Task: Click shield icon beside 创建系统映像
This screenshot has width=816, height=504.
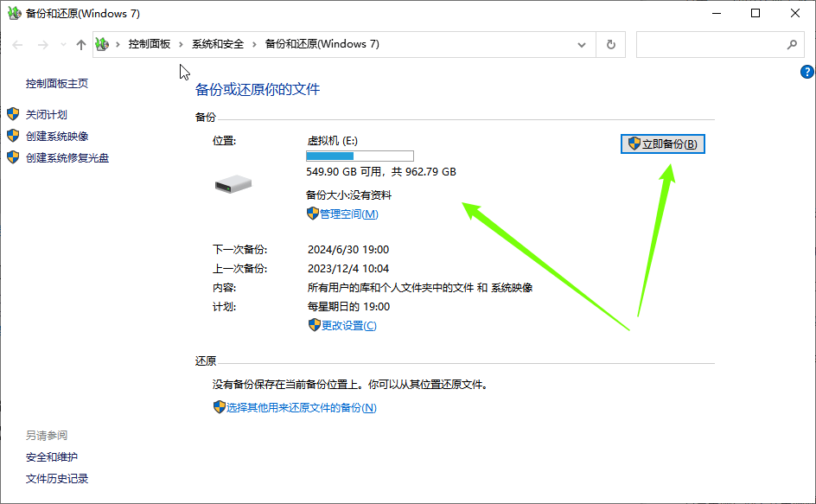Action: pos(13,136)
